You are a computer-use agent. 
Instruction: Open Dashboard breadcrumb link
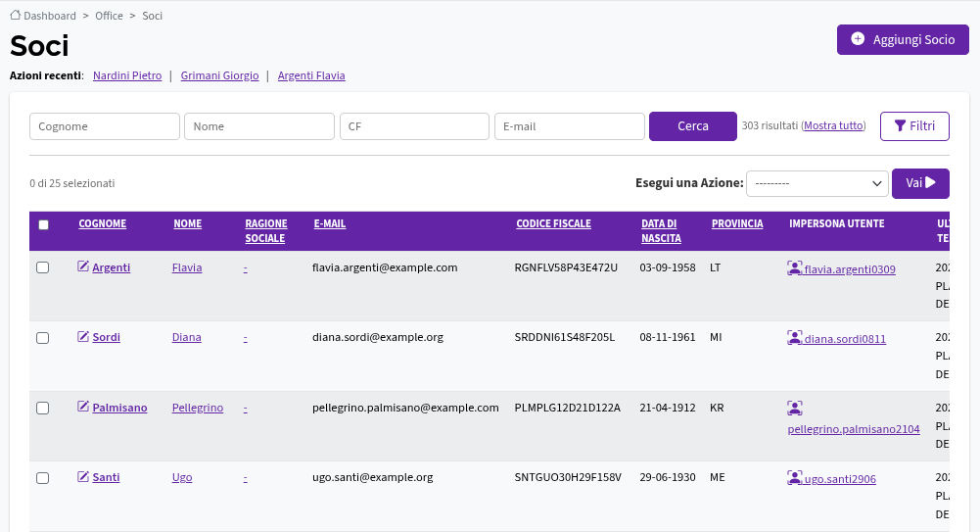click(x=49, y=16)
